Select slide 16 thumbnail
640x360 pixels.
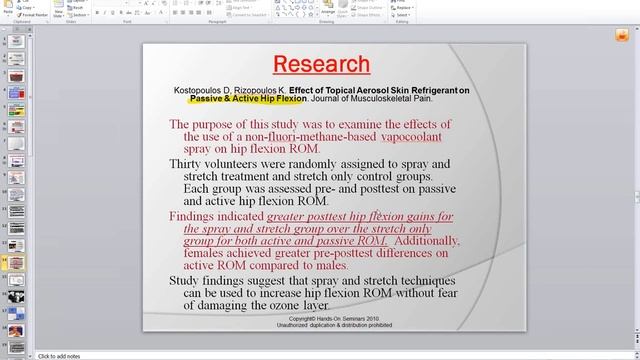point(16,297)
